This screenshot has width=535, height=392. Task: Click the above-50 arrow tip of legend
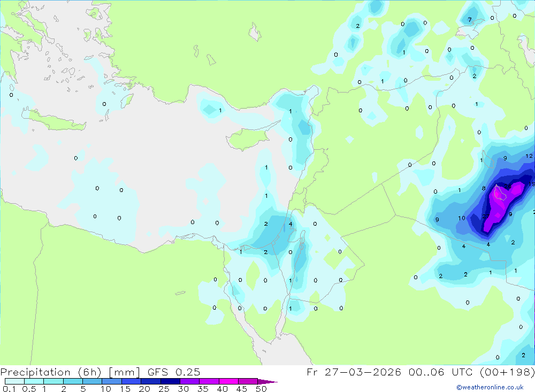pyautogui.click(x=268, y=381)
